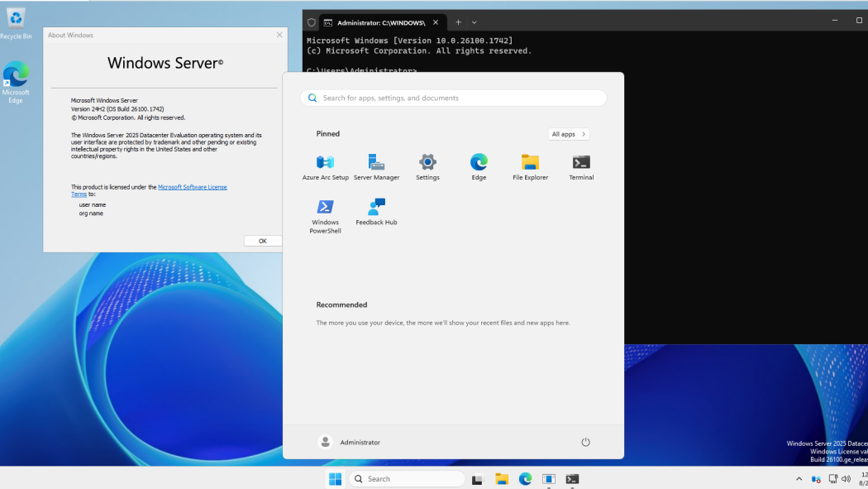Click the Terminal Windows version line
The image size is (868, 489).
coord(410,41)
